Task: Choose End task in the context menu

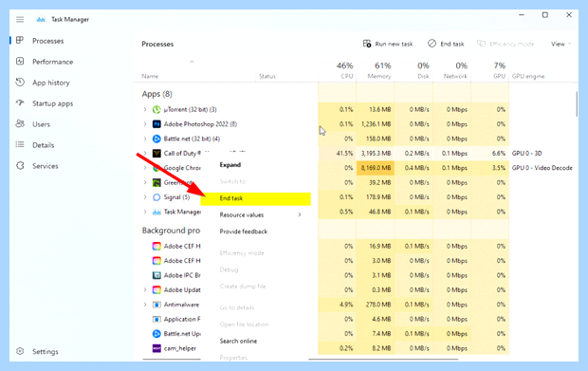Action: (x=256, y=199)
